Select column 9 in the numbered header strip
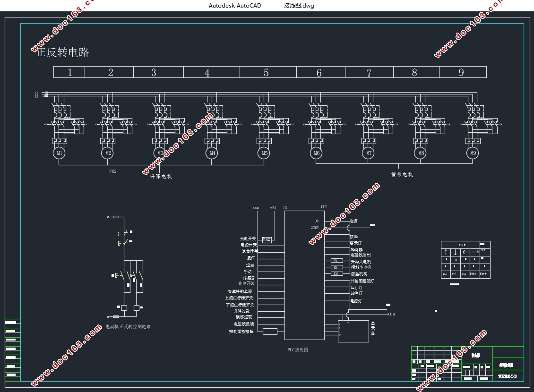Image resolution: width=534 pixels, height=392 pixels. 461,72
